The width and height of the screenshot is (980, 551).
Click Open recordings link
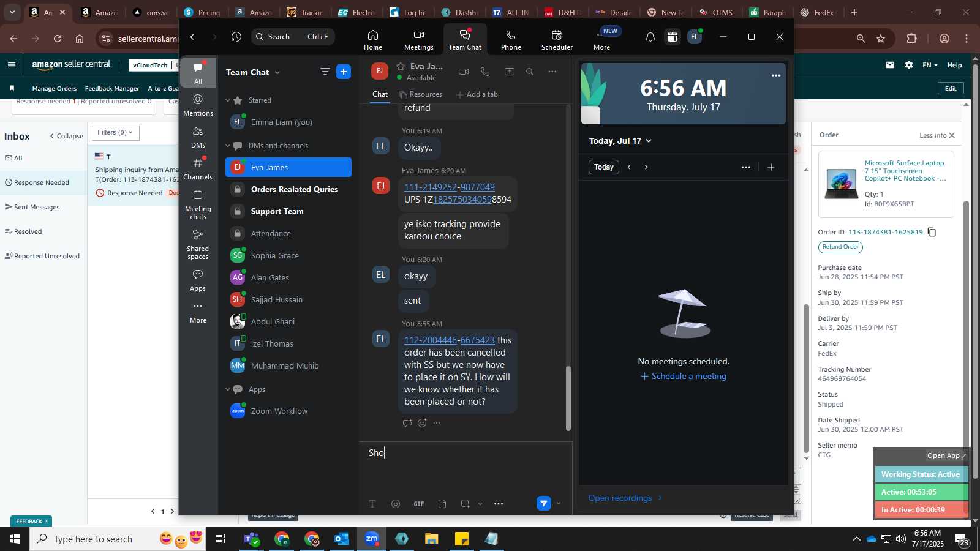click(625, 498)
